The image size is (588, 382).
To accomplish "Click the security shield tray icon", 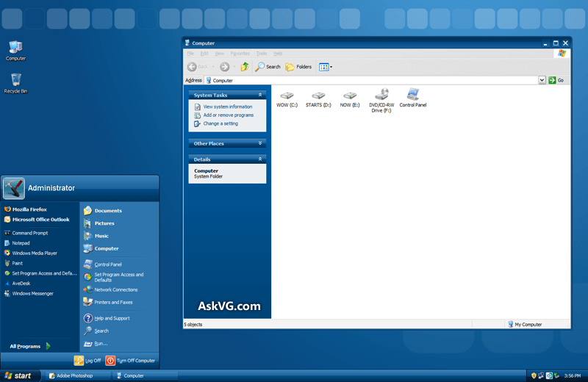I will [534, 375].
